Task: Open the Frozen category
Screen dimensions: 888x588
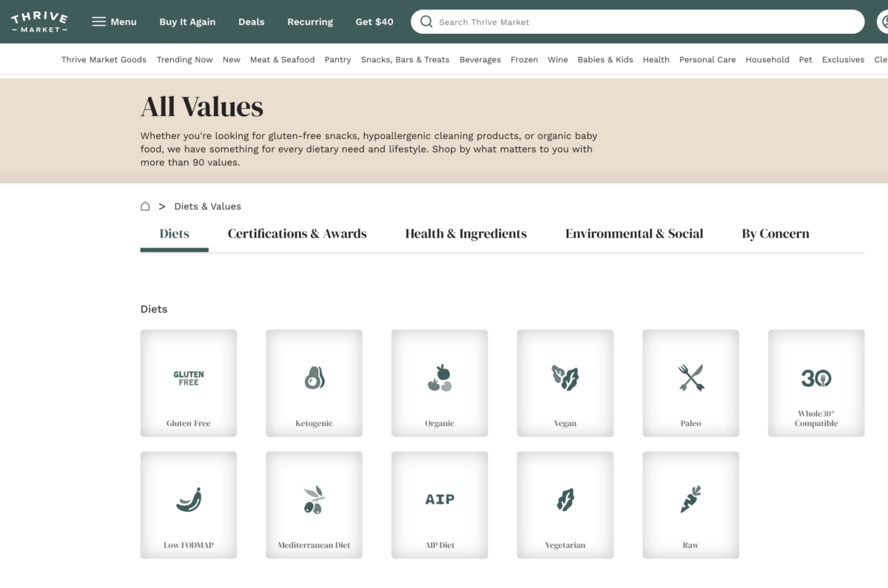Action: click(x=524, y=60)
